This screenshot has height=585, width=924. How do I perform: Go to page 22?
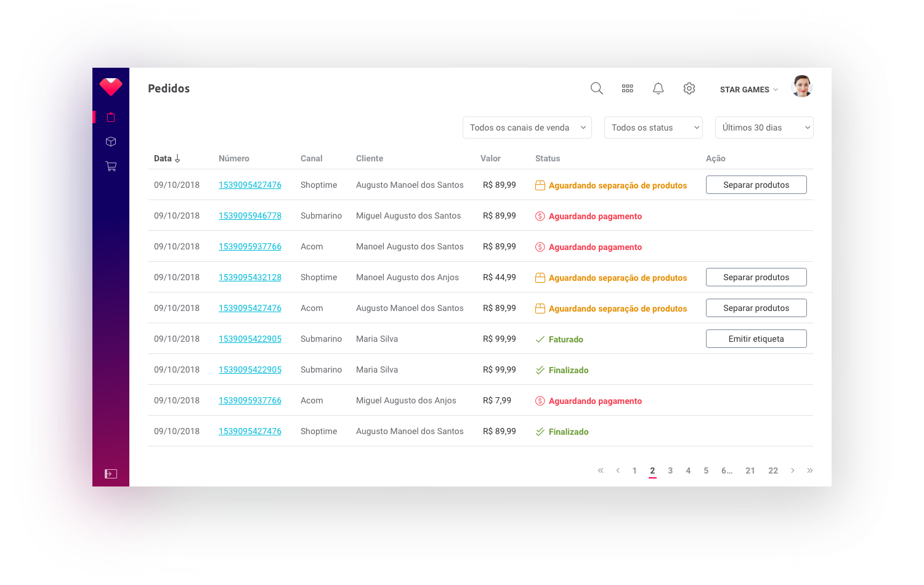pos(773,470)
